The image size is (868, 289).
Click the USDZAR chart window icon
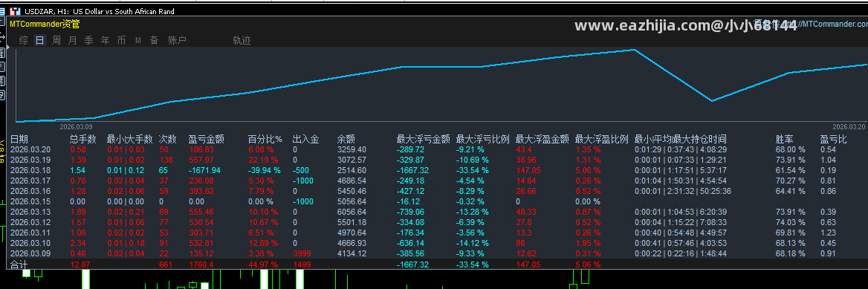(14, 11)
